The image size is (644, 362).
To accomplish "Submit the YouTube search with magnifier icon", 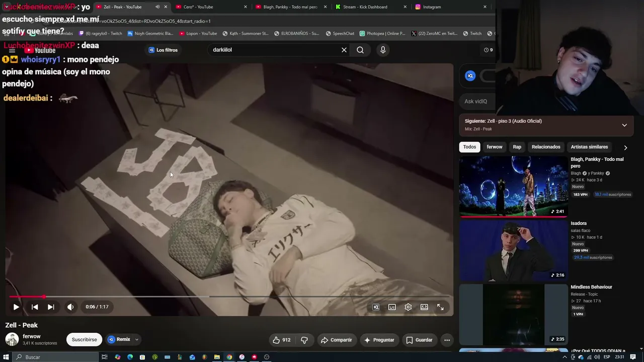I will pos(360,50).
